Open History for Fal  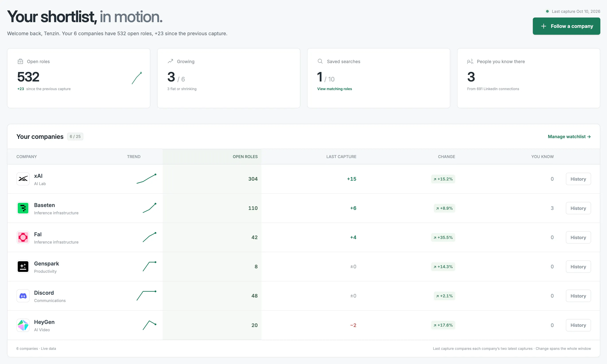click(x=578, y=237)
